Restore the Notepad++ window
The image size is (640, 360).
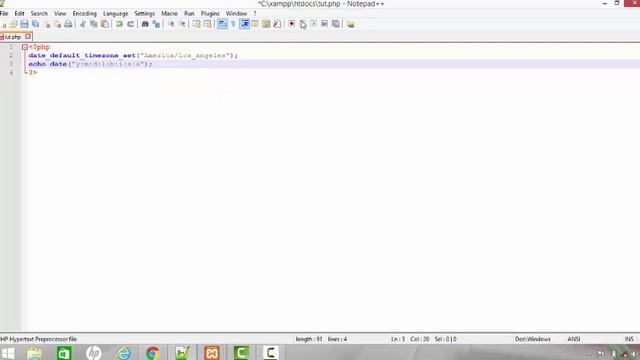(617, 3)
